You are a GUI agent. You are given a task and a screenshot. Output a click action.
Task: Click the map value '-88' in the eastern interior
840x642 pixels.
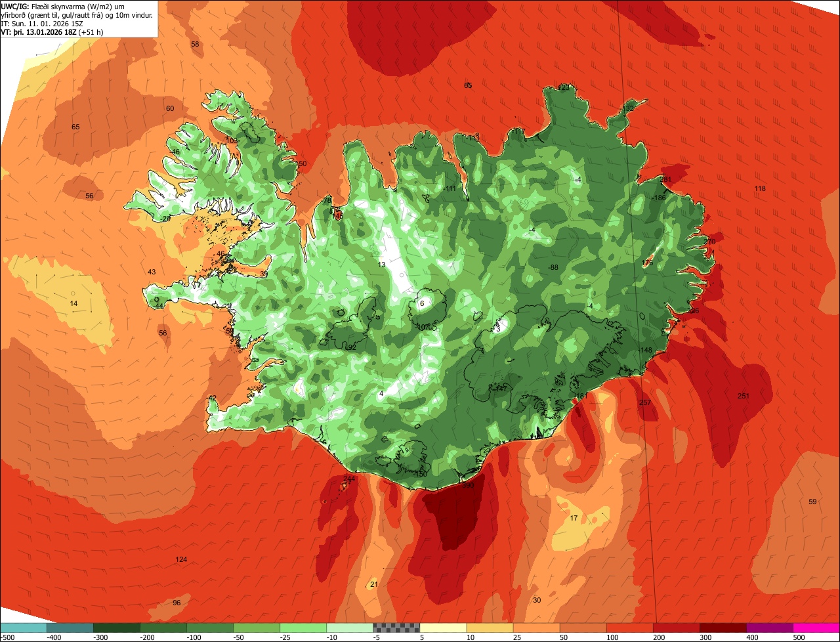(x=553, y=268)
